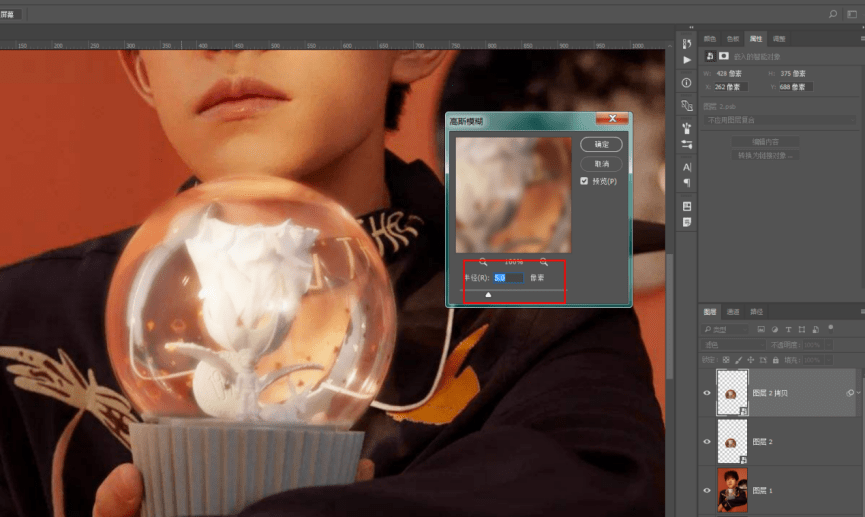Switch to the 路径 tab
The height and width of the screenshot is (517, 865).
click(x=756, y=312)
